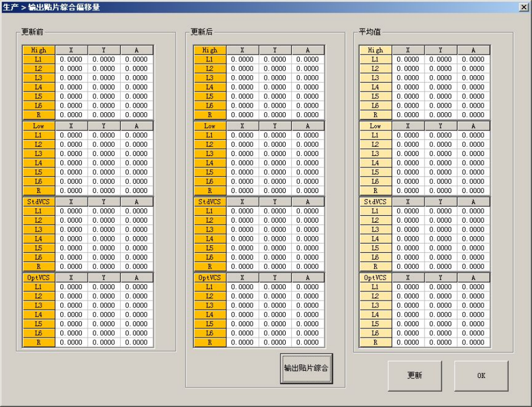Viewport: 532px width, 407px height.
Task: Click High L3 Y value in 更新前
Action: pyautogui.click(x=104, y=78)
